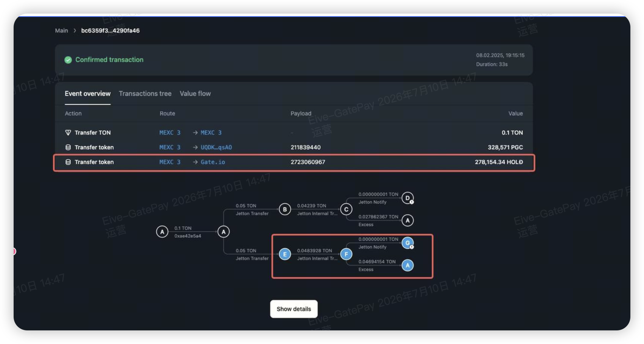644x344 pixels.
Task: Open the Value flow tab
Action: (195, 94)
